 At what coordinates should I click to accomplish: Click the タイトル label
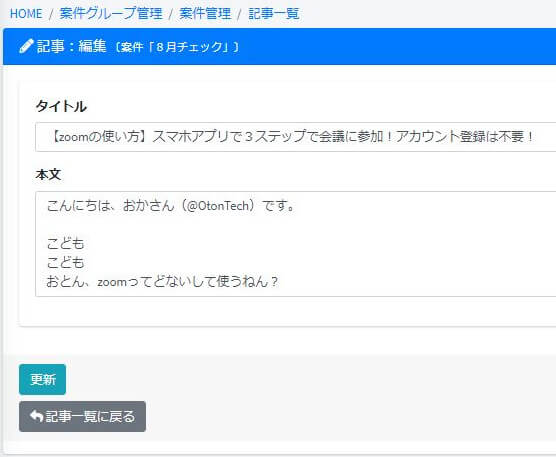[61, 106]
